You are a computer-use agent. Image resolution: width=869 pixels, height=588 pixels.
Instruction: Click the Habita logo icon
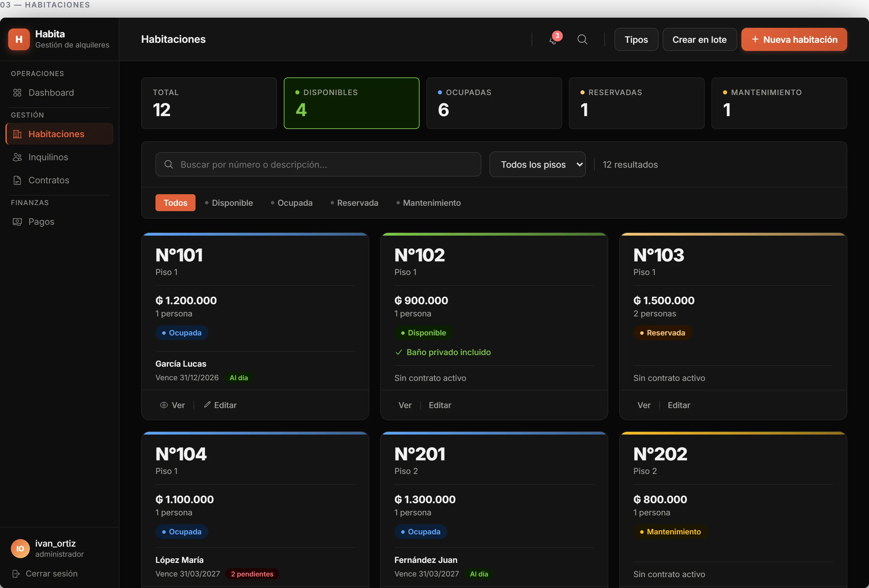[19, 39]
